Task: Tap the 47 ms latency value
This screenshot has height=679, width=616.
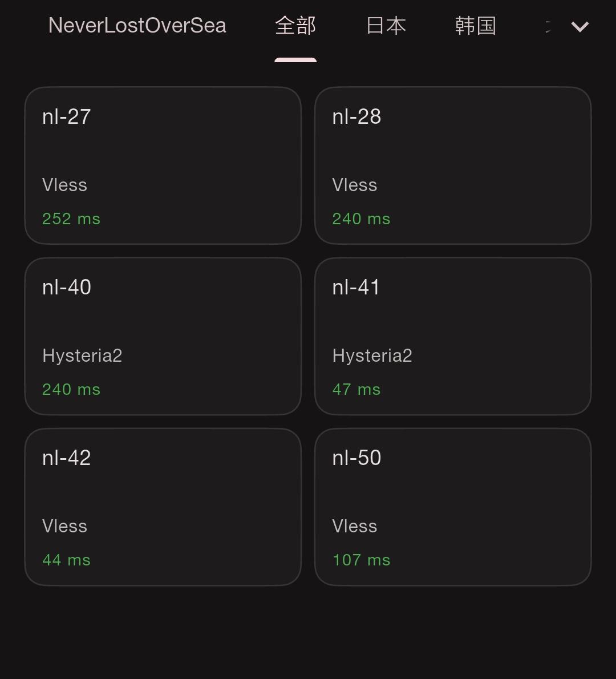Action: [356, 390]
